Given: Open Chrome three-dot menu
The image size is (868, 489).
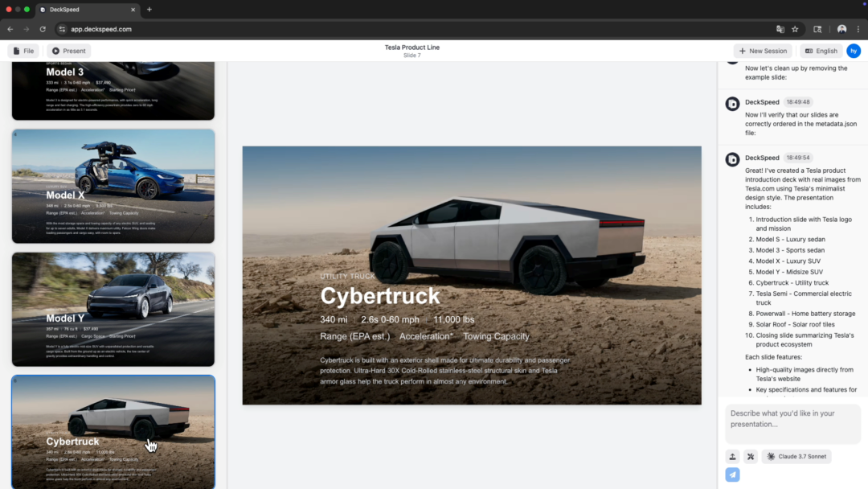Looking at the screenshot, I should click(858, 29).
